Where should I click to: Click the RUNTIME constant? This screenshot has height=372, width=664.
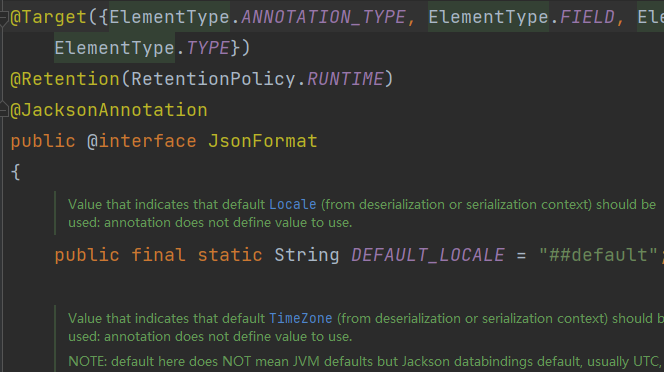click(345, 79)
